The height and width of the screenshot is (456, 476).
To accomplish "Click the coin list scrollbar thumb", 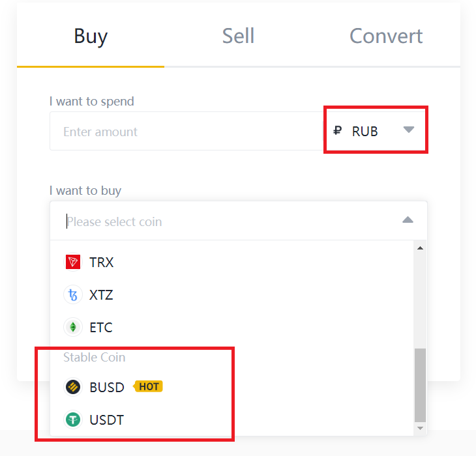I will coord(420,385).
